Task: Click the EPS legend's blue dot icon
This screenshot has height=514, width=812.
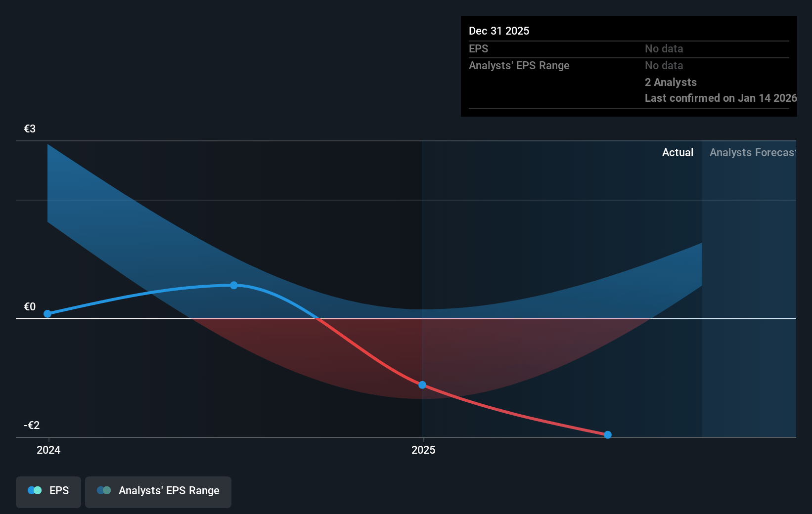Action: click(33, 490)
